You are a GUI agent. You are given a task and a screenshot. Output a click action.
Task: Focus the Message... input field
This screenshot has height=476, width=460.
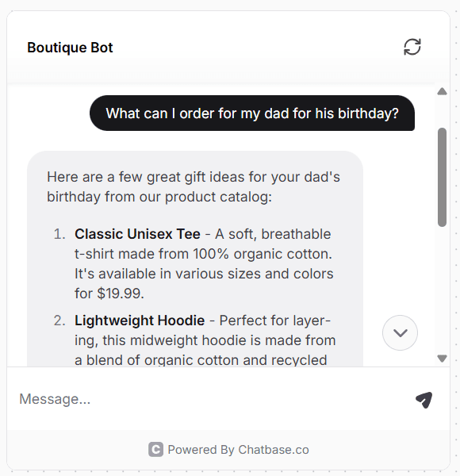(213, 399)
